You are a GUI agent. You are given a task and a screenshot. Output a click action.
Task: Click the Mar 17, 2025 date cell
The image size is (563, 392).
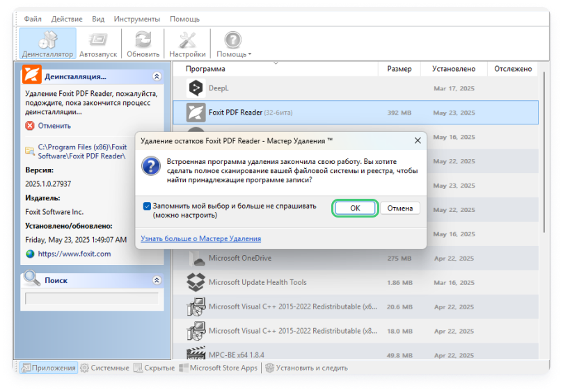tap(454, 88)
